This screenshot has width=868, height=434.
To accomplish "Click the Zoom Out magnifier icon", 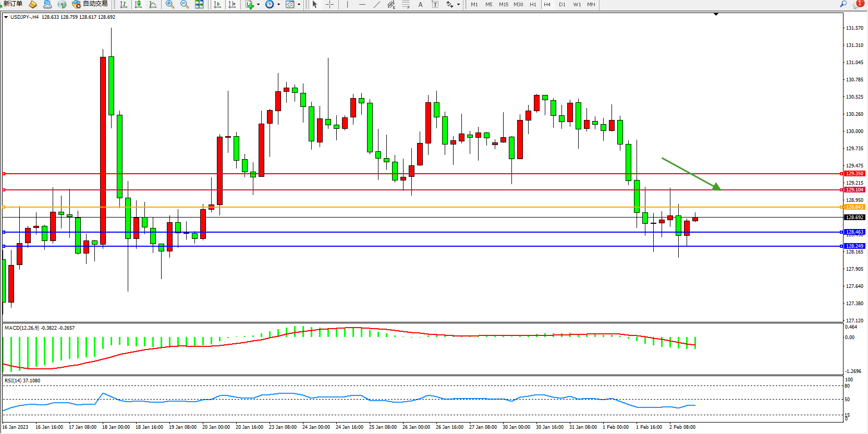I will (x=184, y=4).
